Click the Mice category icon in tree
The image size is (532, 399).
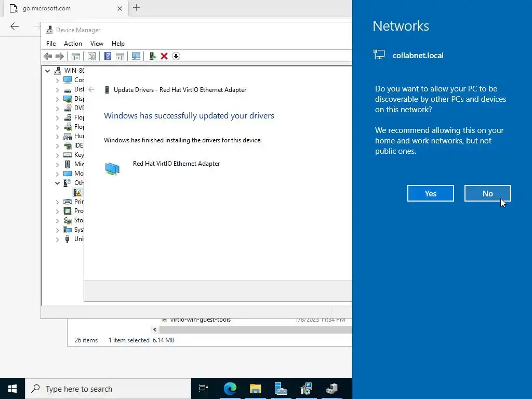pyautogui.click(x=68, y=164)
